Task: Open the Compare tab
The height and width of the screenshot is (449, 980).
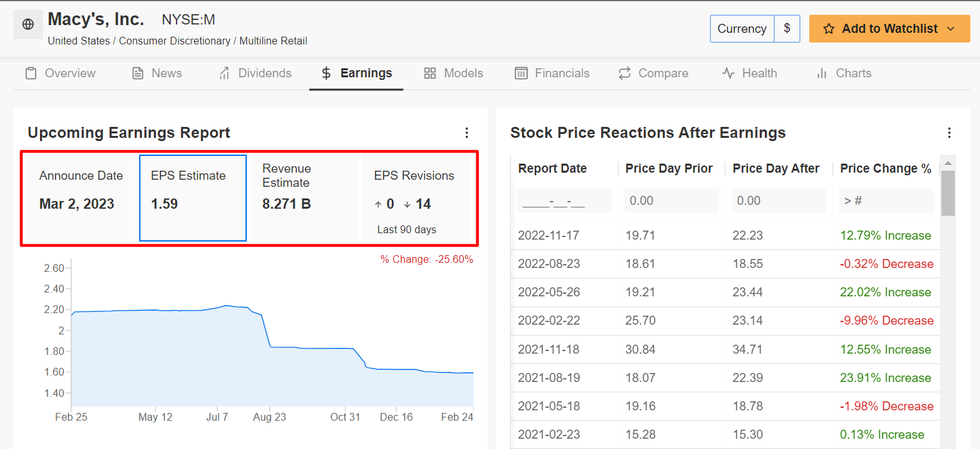Action: pyautogui.click(x=653, y=73)
